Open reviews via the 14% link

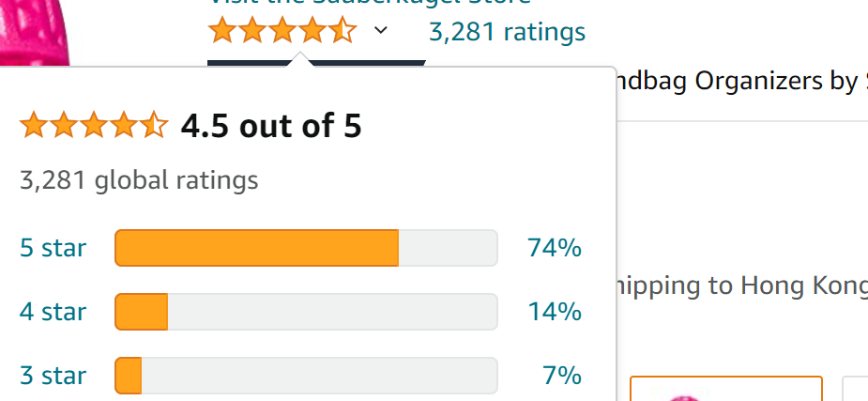coord(555,312)
